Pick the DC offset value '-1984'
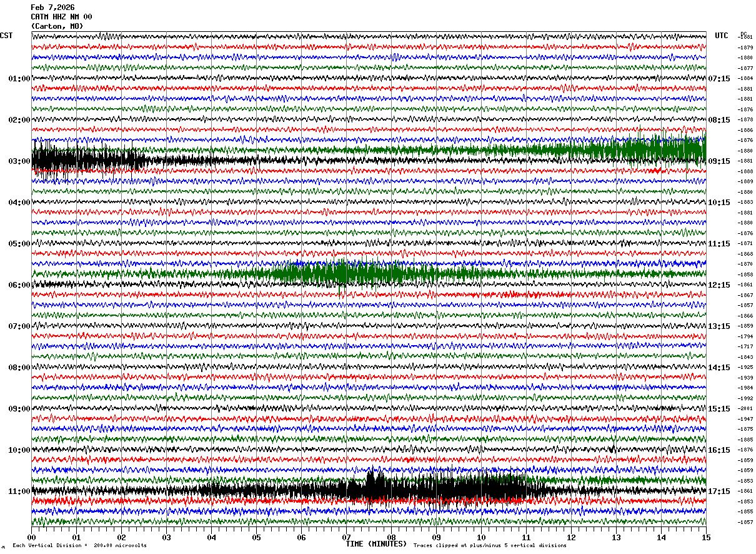756x554 pixels. click(745, 388)
